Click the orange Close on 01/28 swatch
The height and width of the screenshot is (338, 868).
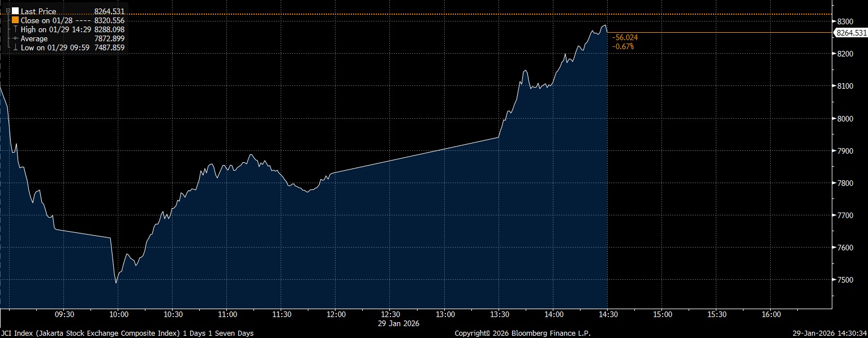coord(15,20)
